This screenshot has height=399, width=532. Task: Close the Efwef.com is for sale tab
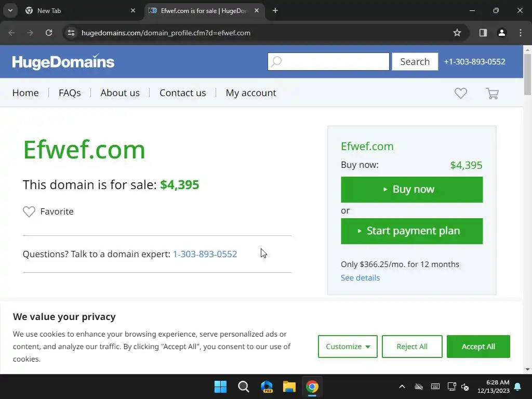pyautogui.click(x=257, y=10)
